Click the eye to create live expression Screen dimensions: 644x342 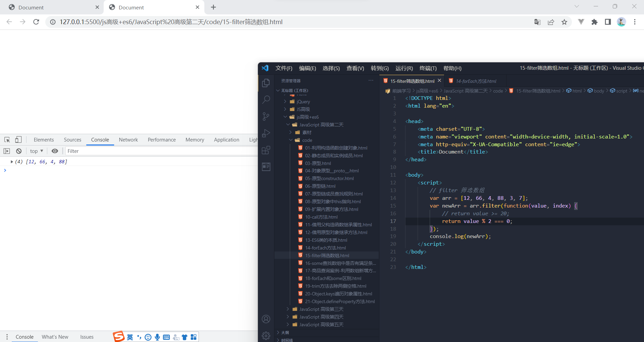point(55,151)
